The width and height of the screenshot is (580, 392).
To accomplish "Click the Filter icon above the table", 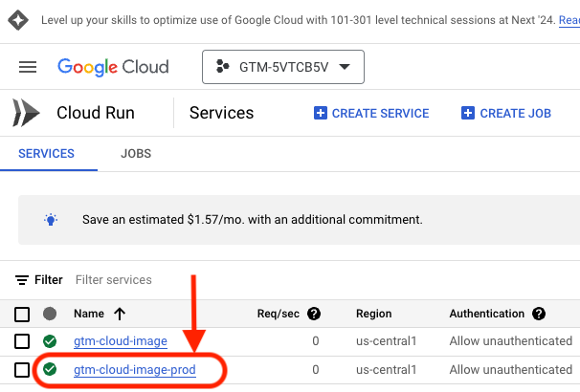I will pyautogui.click(x=22, y=280).
